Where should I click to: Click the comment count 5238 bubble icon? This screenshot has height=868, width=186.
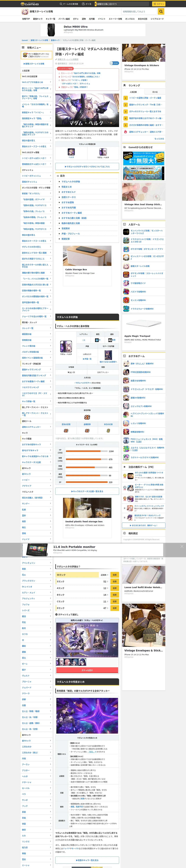(x=114, y=63)
